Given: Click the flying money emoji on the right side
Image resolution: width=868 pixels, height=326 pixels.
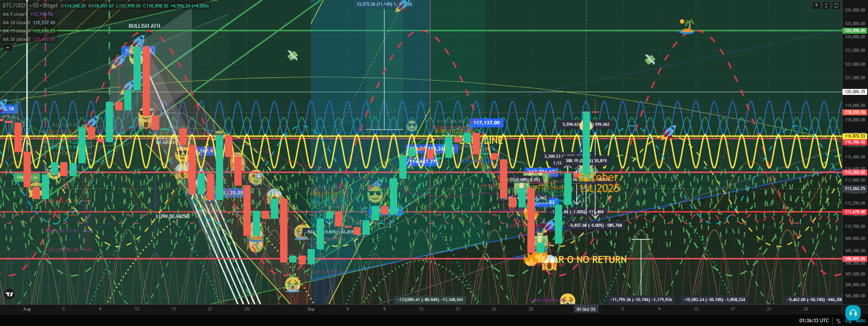Looking at the screenshot, I should (650, 59).
